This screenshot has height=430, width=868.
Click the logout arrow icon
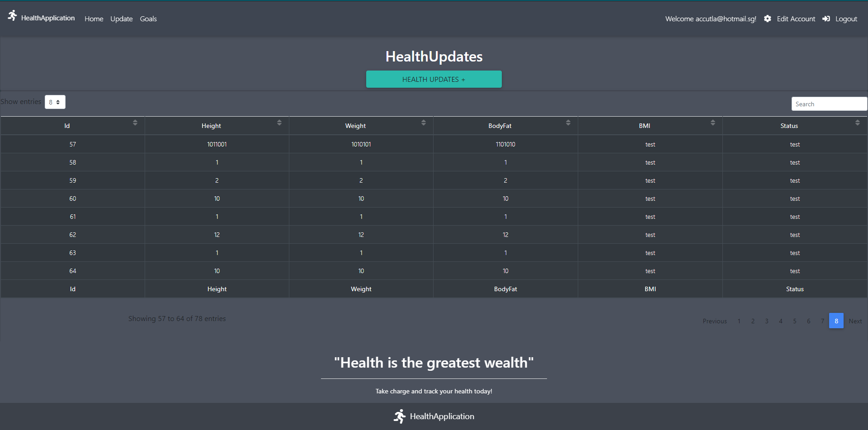click(x=826, y=19)
